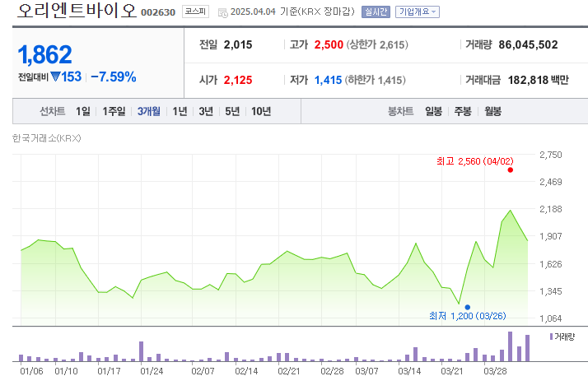
Task: Click the 실시간 badge button
Action: click(x=376, y=12)
